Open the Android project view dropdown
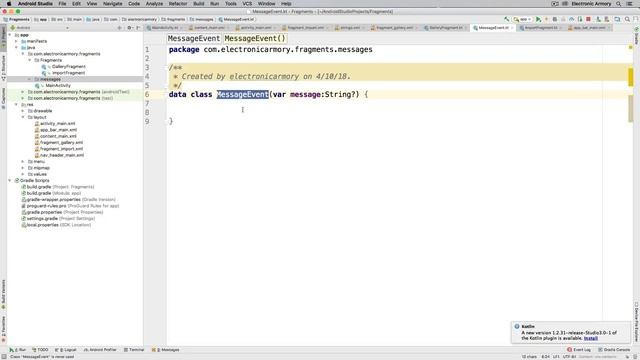Image resolution: width=640 pixels, height=360 pixels. pyautogui.click(x=40, y=28)
